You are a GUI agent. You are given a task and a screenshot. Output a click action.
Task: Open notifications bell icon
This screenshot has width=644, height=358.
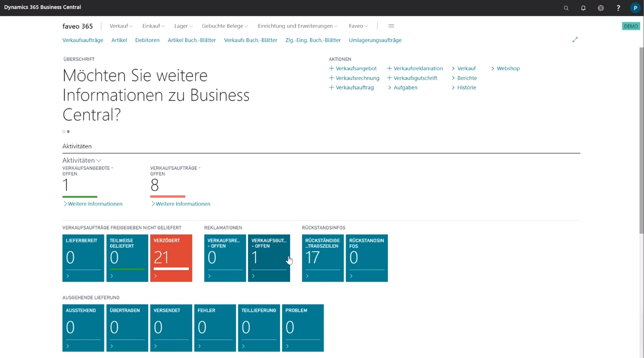click(x=584, y=8)
